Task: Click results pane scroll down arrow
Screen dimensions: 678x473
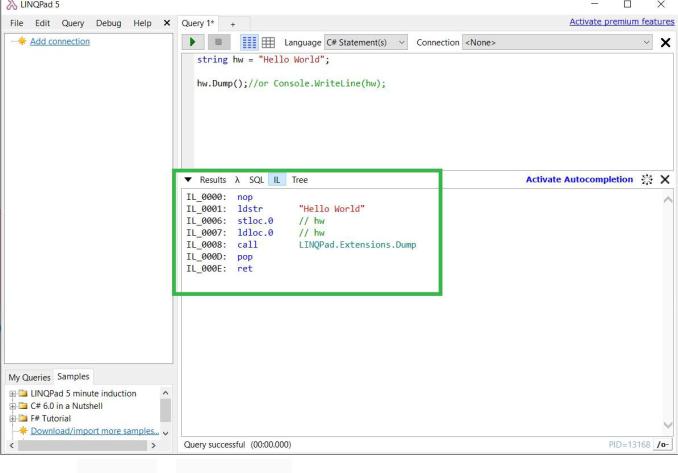Action: tap(668, 425)
